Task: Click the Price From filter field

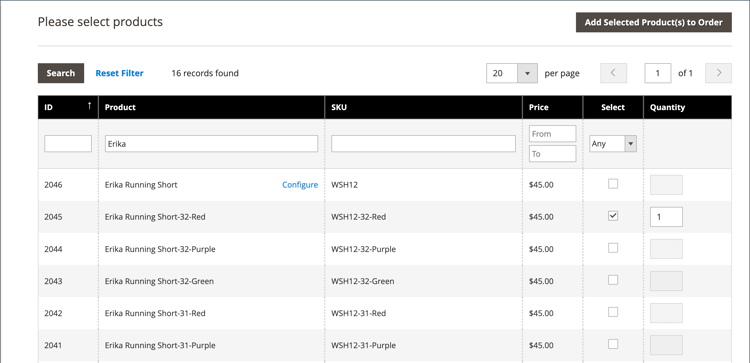Action: pyautogui.click(x=552, y=134)
